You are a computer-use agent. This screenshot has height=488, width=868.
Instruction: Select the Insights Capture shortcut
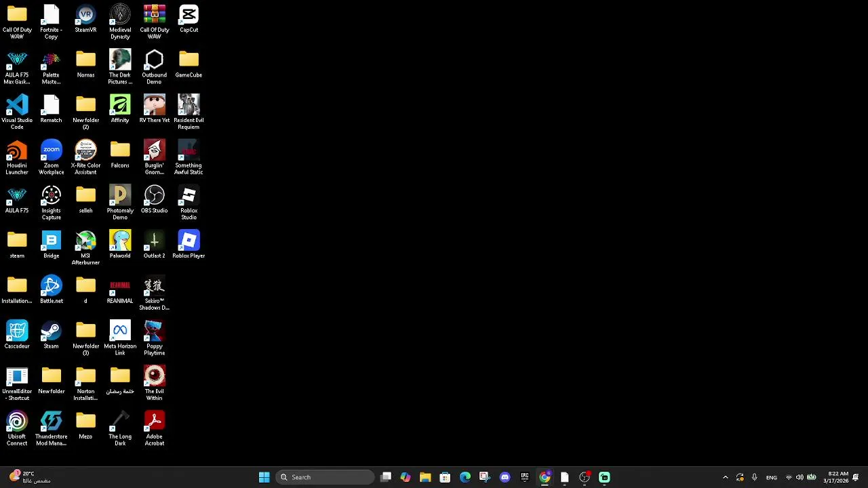click(51, 203)
